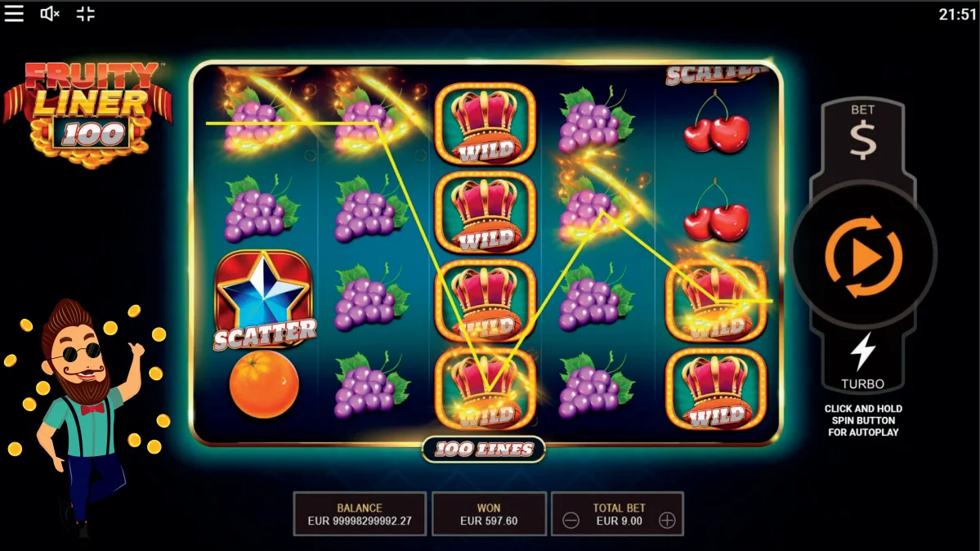Image resolution: width=980 pixels, height=551 pixels.
Task: Click the bottom-right Wild crown
Action: (716, 389)
